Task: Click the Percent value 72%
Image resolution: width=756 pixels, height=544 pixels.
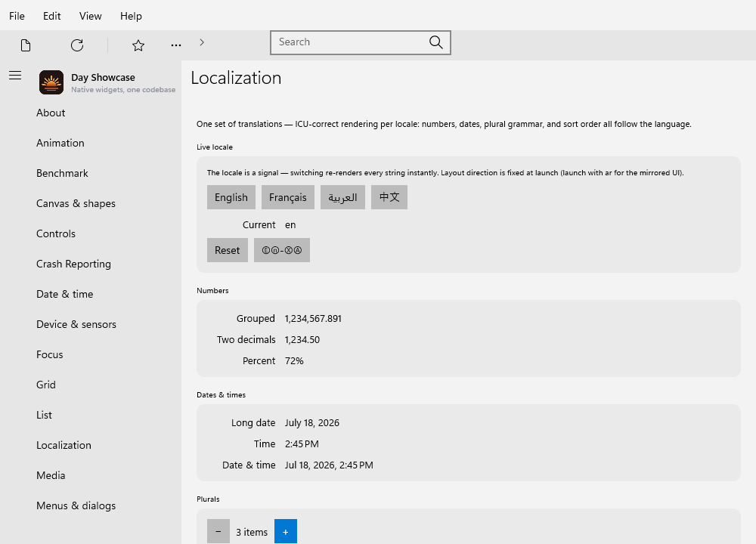Action: tap(294, 361)
